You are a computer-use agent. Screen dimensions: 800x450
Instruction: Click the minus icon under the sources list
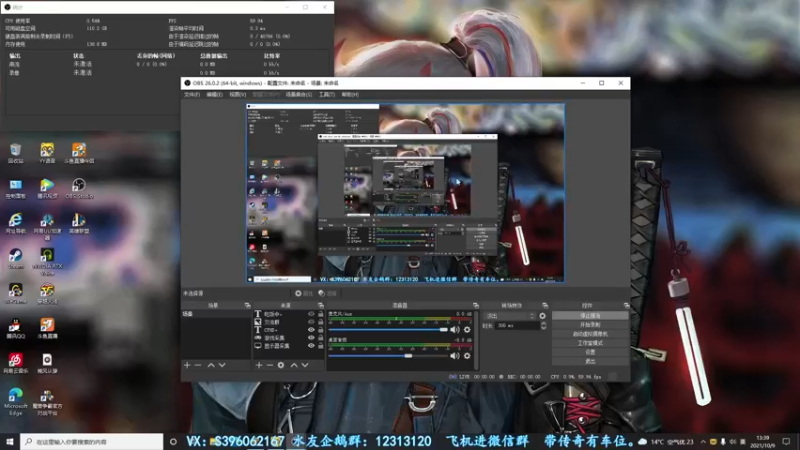click(270, 365)
